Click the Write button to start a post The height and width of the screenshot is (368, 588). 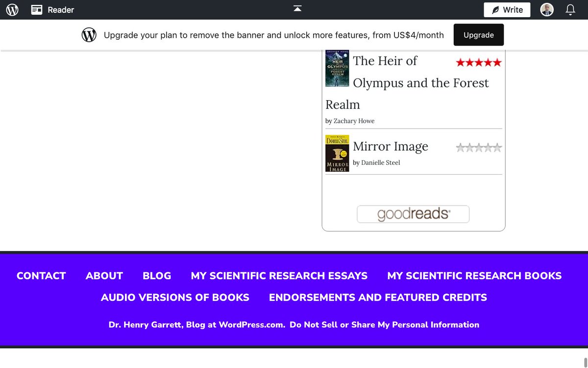click(x=507, y=10)
